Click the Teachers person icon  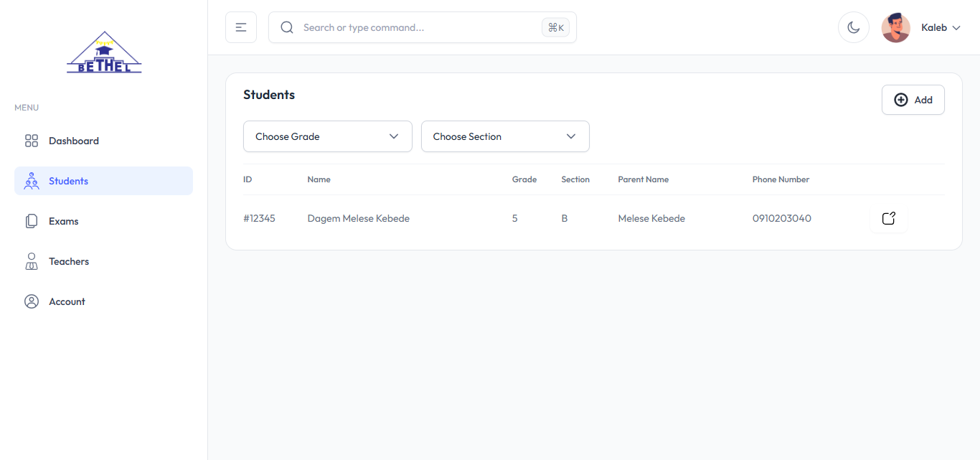32,261
